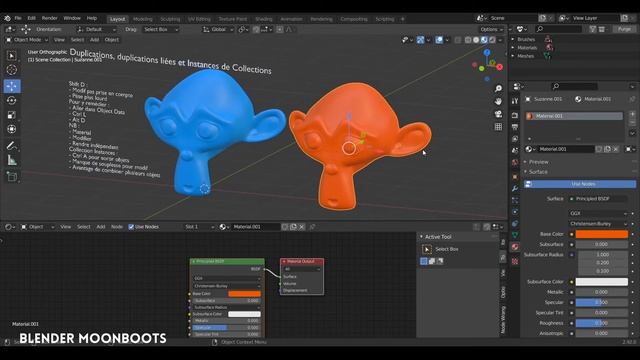Open the Object Data green triangle tab
Viewport: 640px width, 360px height.
pos(515,235)
